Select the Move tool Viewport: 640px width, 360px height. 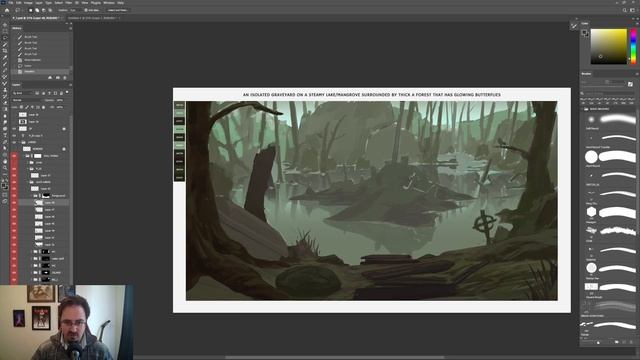5,24
